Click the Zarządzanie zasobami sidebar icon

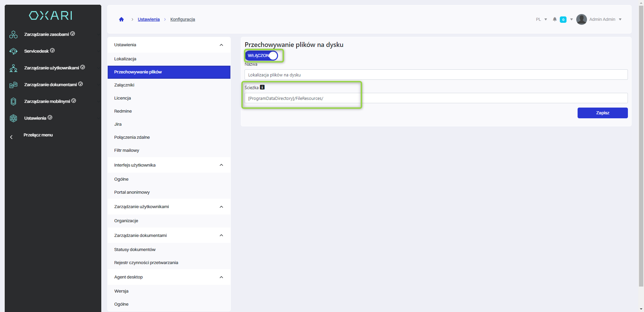pos(13,35)
